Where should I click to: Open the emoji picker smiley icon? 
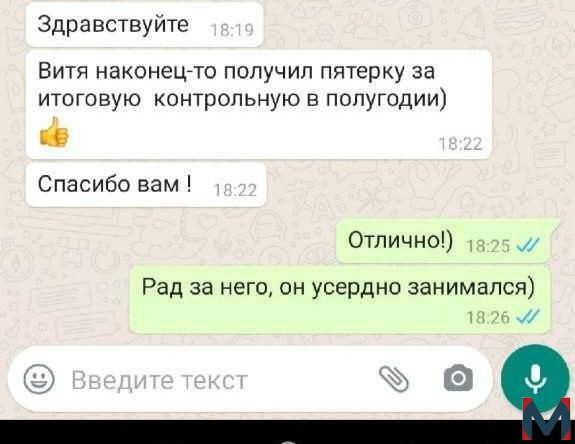pyautogui.click(x=39, y=379)
